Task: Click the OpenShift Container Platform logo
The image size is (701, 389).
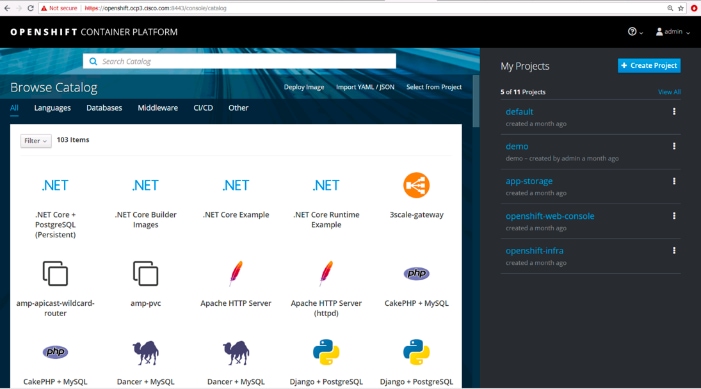Action: [94, 32]
